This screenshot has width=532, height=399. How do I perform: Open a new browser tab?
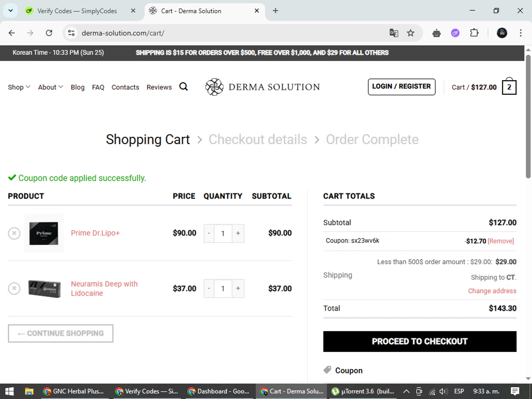(x=275, y=11)
